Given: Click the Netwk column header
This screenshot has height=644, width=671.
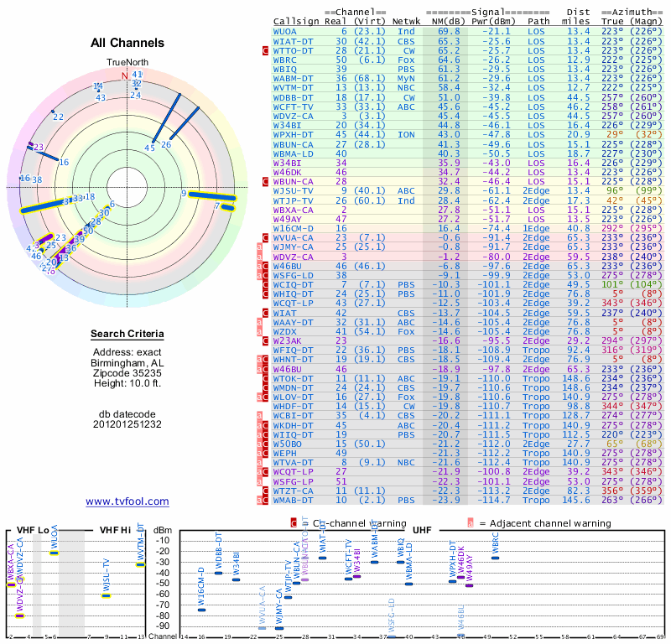Looking at the screenshot, I should (x=407, y=22).
